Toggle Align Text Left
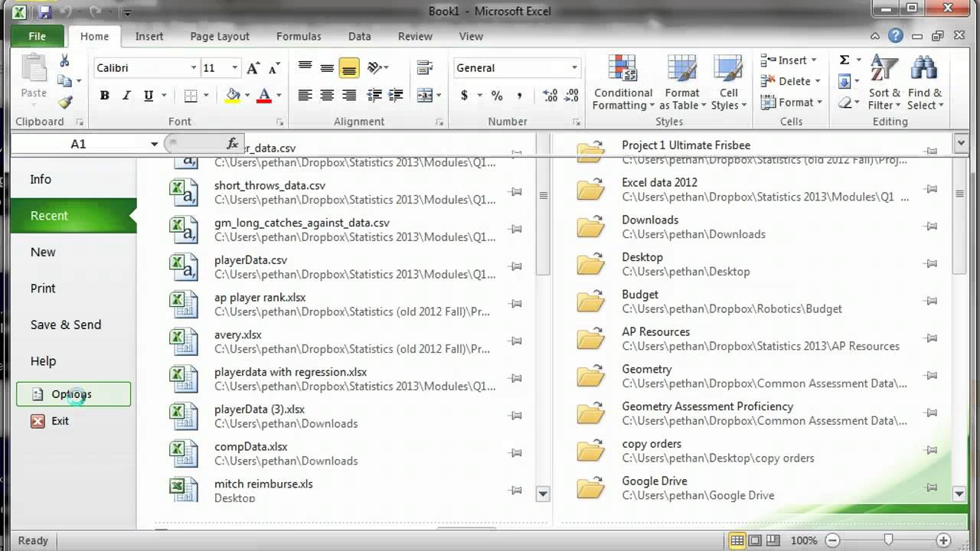 [x=305, y=96]
